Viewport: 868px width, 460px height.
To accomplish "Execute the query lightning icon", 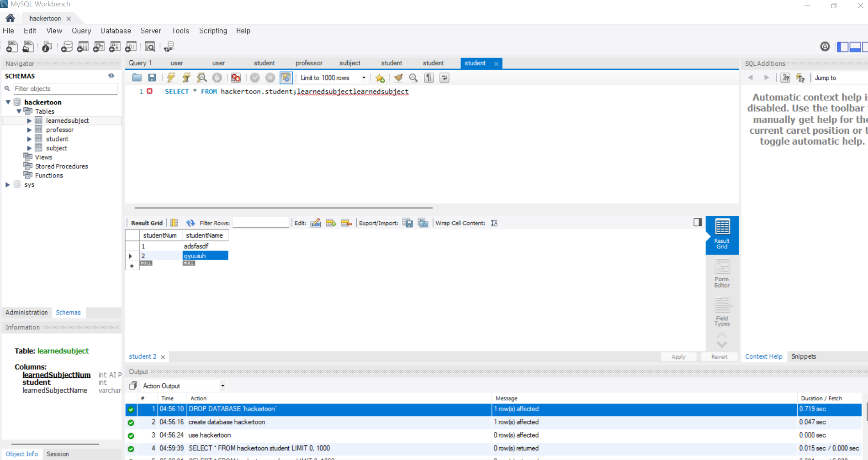I will [x=171, y=78].
